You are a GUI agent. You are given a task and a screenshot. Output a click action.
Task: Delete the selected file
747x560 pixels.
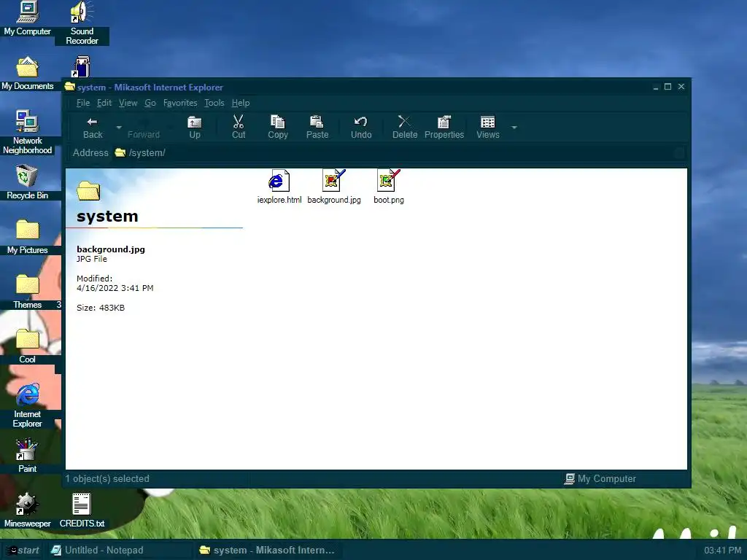pyautogui.click(x=404, y=128)
